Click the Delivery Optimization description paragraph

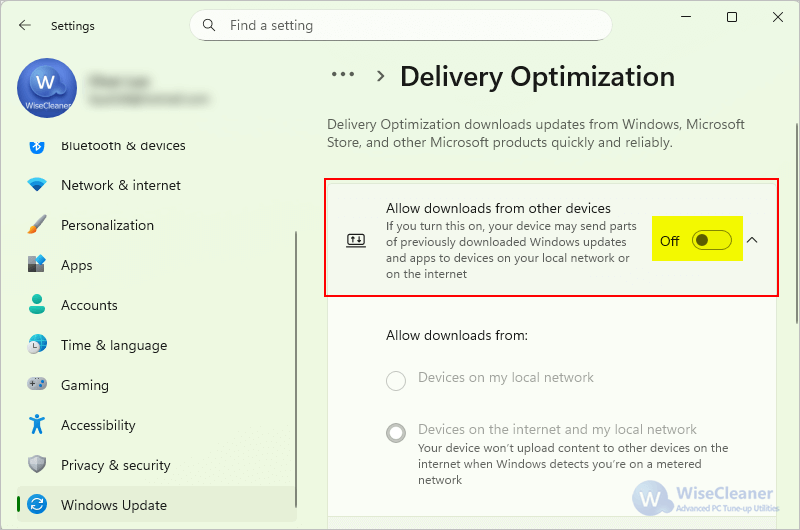tap(536, 133)
